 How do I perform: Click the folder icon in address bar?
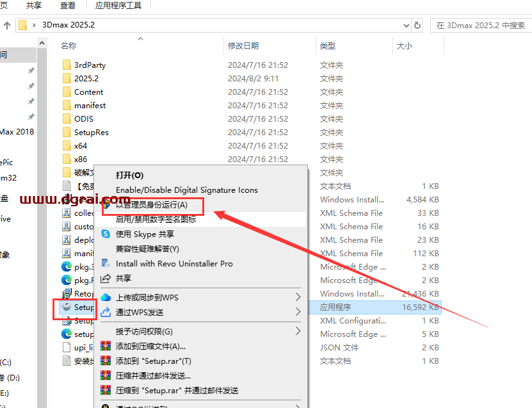pos(23,25)
